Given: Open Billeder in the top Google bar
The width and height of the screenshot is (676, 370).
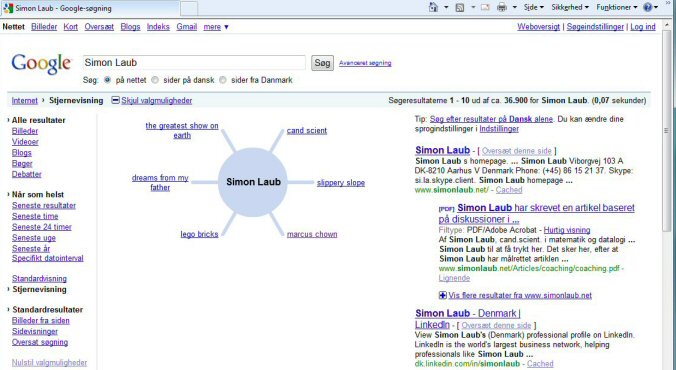Looking at the screenshot, I should (x=44, y=27).
